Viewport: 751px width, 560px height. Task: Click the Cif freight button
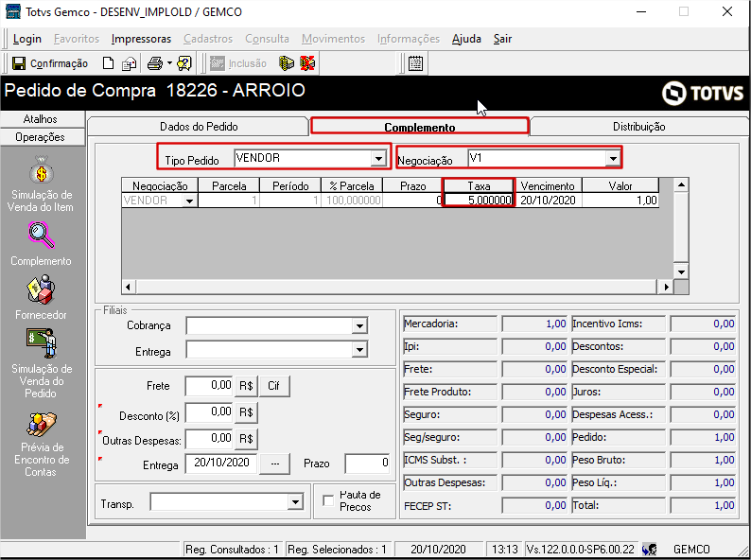coord(274,386)
